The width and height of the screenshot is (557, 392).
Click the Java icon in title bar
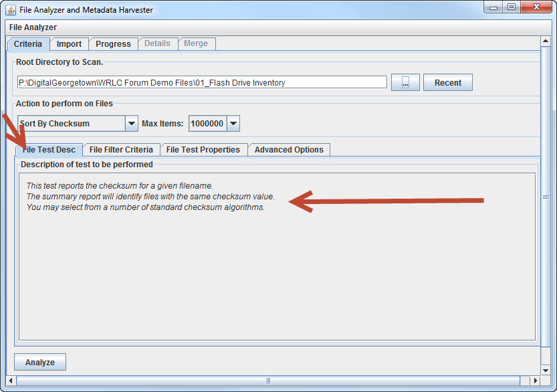pyautogui.click(x=11, y=9)
